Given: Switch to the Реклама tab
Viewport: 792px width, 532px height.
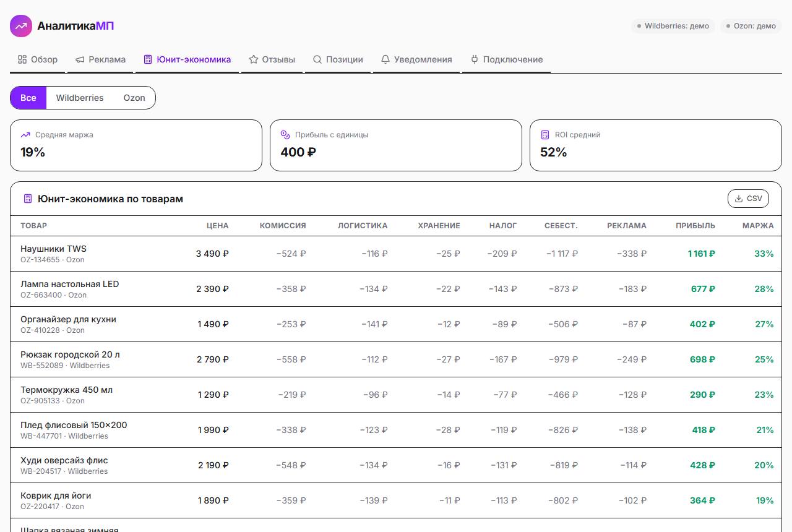Looking at the screenshot, I should (x=101, y=60).
